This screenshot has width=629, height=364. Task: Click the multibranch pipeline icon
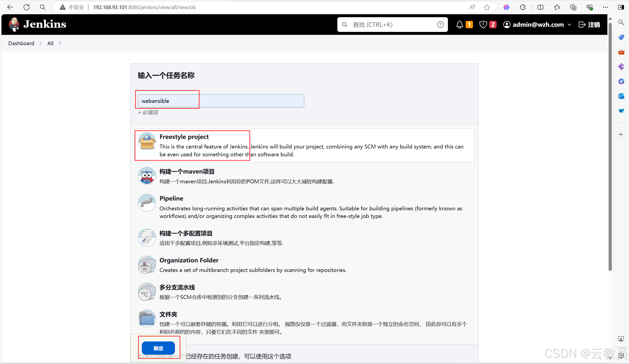coord(147,292)
